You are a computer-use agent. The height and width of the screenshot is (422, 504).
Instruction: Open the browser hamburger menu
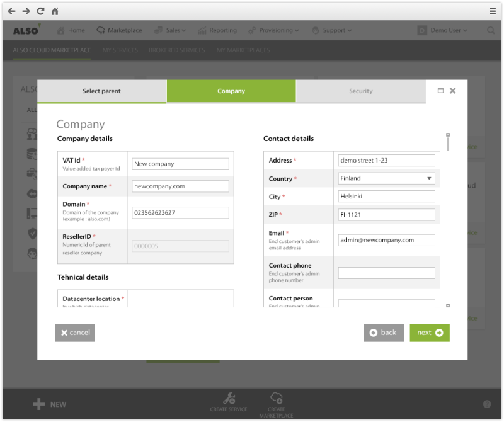(x=492, y=11)
